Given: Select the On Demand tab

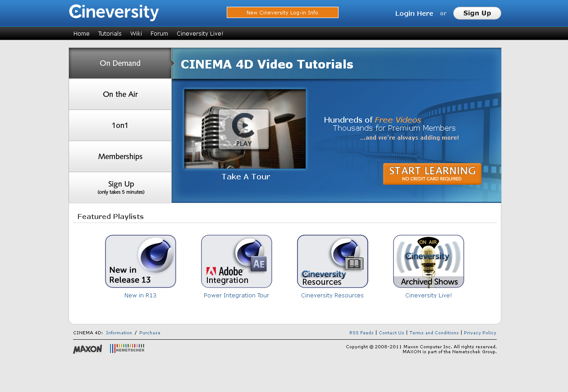Looking at the screenshot, I should click(120, 63).
